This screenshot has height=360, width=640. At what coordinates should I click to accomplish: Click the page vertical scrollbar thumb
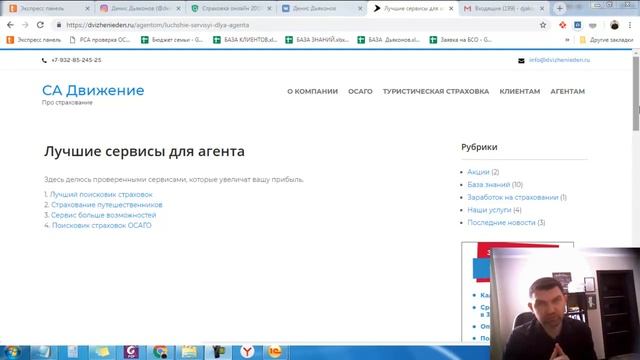(636, 93)
